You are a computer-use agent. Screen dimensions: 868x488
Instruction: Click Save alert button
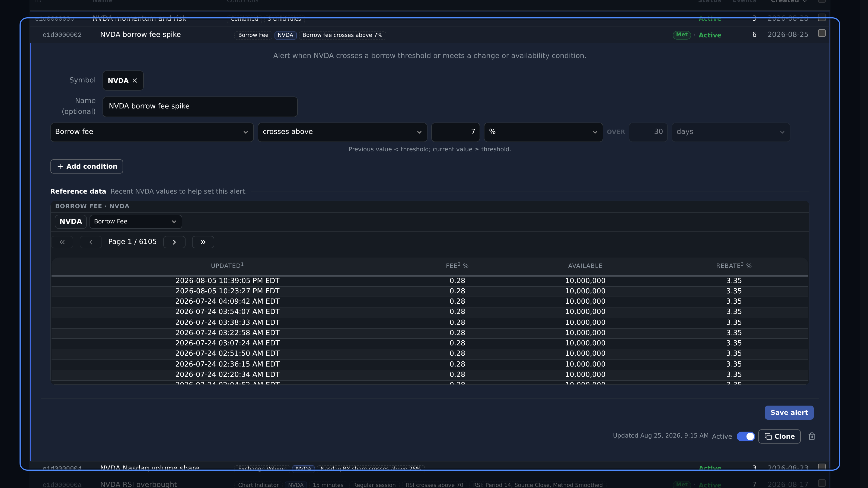pyautogui.click(x=789, y=412)
